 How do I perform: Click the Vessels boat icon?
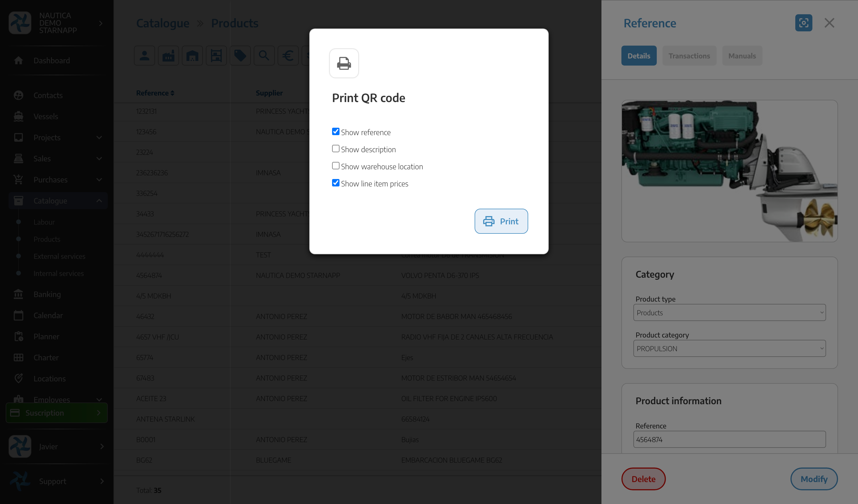(x=18, y=116)
